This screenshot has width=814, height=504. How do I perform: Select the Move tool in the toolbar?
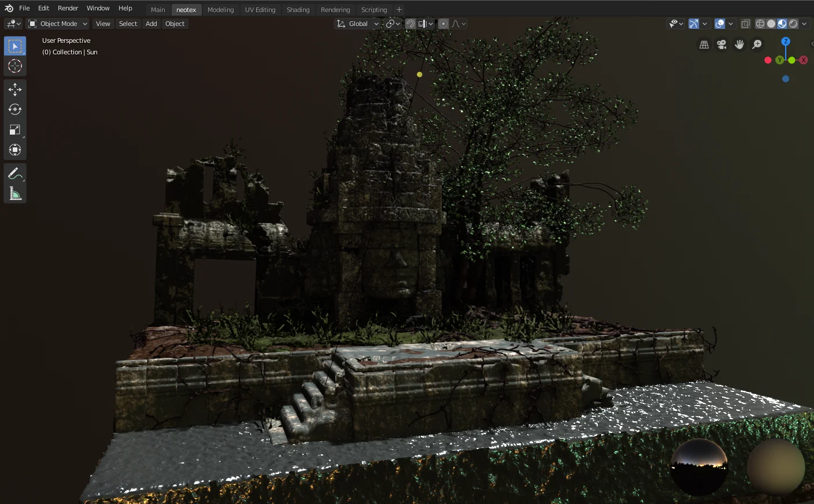coord(15,90)
